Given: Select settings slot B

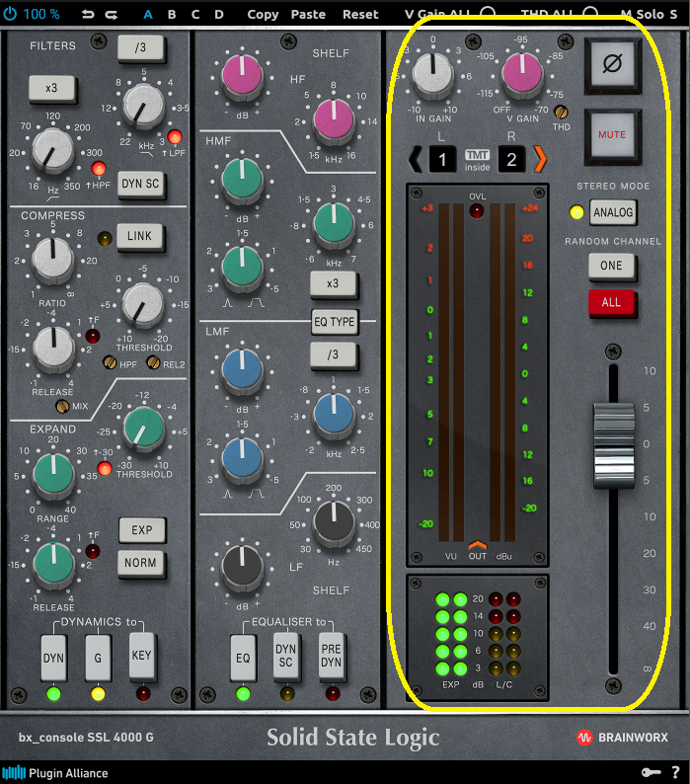Looking at the screenshot, I should 172,15.
